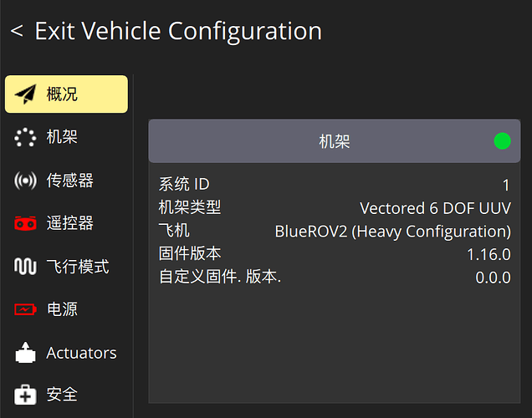Click the back arrow to exit configuration
The image size is (532, 418).
tap(17, 32)
